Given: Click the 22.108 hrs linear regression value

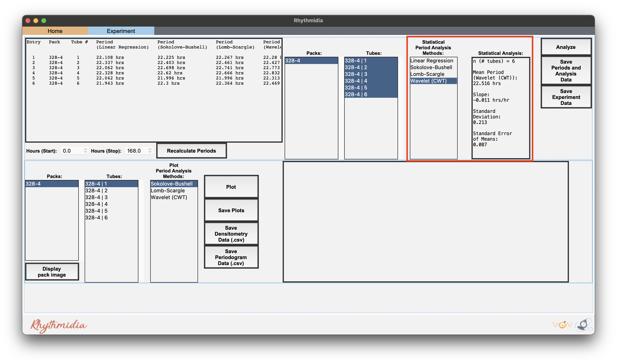Looking at the screenshot, I should pos(110,57).
